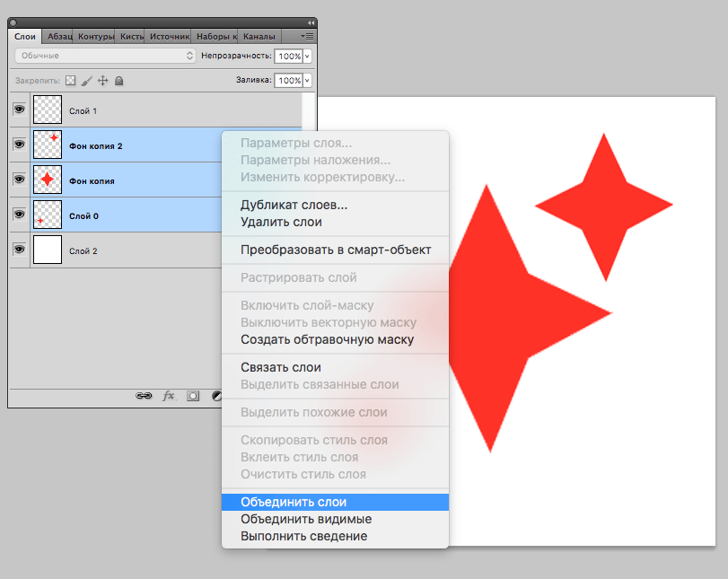Open the fx layer style icon
This screenshot has height=579, width=728.
coord(168,395)
